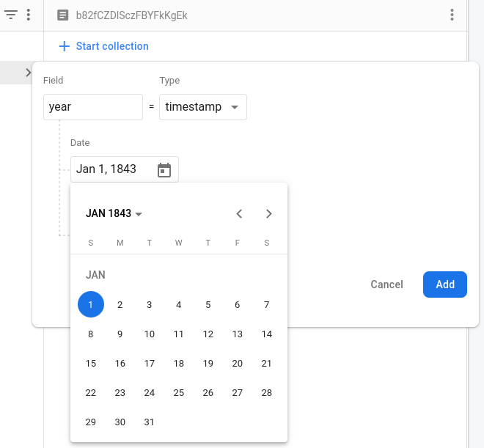Viewport: 484px width, 448px height.
Task: Click the Start collection link
Action: [112, 46]
